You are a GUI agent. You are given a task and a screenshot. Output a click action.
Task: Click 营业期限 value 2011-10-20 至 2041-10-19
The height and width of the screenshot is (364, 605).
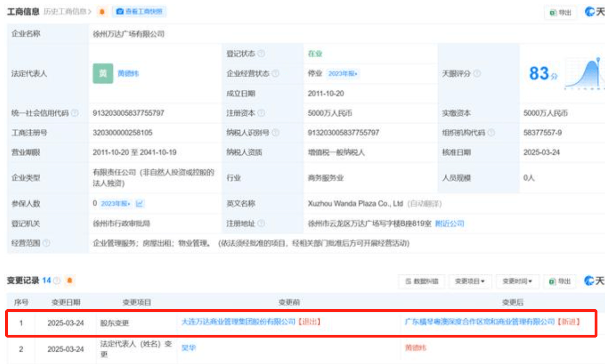[135, 152]
